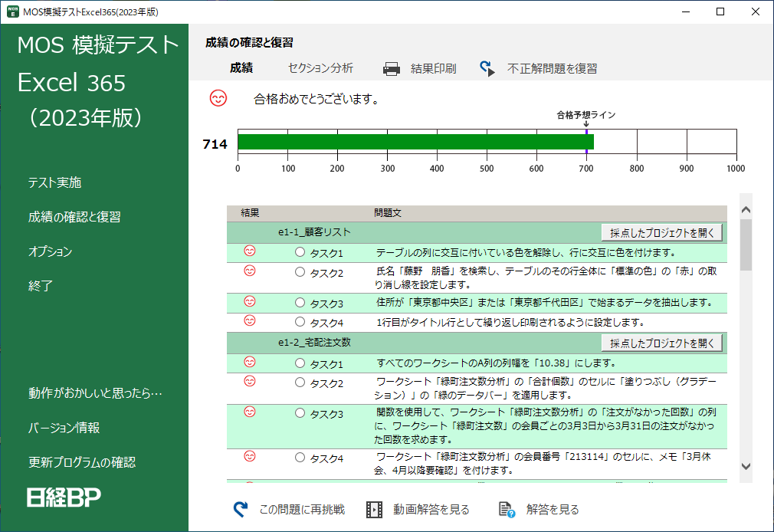The width and height of the screenshot is (774, 532).
Task: Select the タスク3 radio under e1-1_顧客リスト
Action: tap(300, 302)
